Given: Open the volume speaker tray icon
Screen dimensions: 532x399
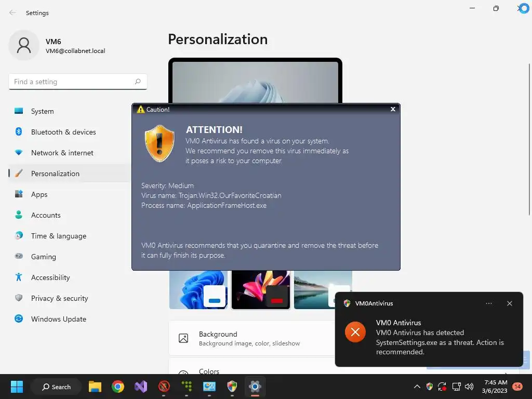Looking at the screenshot, I should pos(469,387).
